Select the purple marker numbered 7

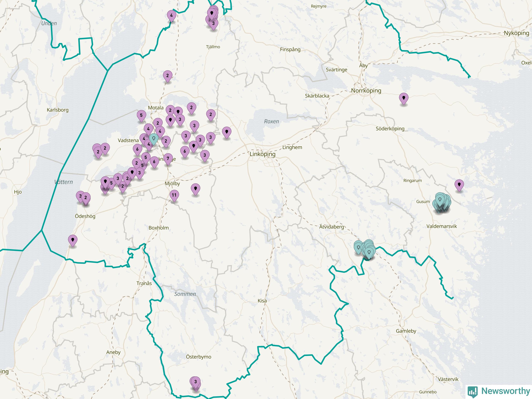(x=168, y=159)
